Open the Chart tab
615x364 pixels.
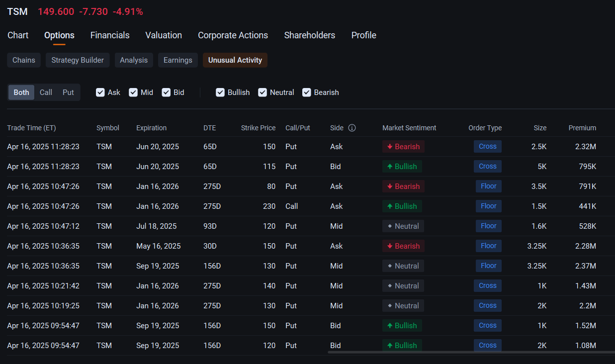click(x=18, y=35)
